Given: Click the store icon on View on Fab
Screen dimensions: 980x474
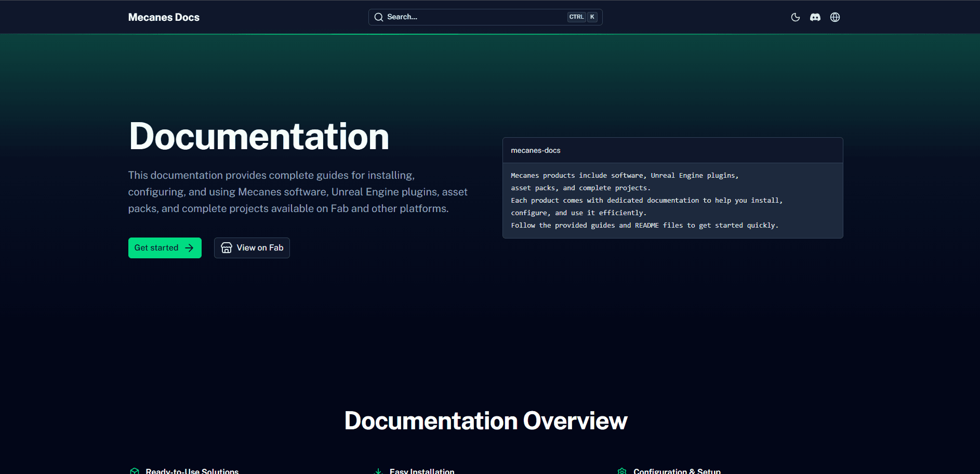Looking at the screenshot, I should click(x=227, y=248).
